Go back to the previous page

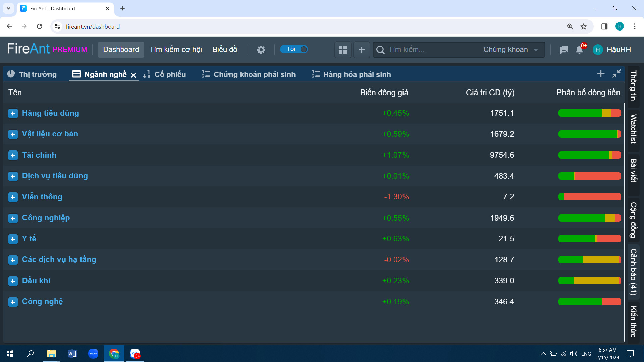point(9,26)
